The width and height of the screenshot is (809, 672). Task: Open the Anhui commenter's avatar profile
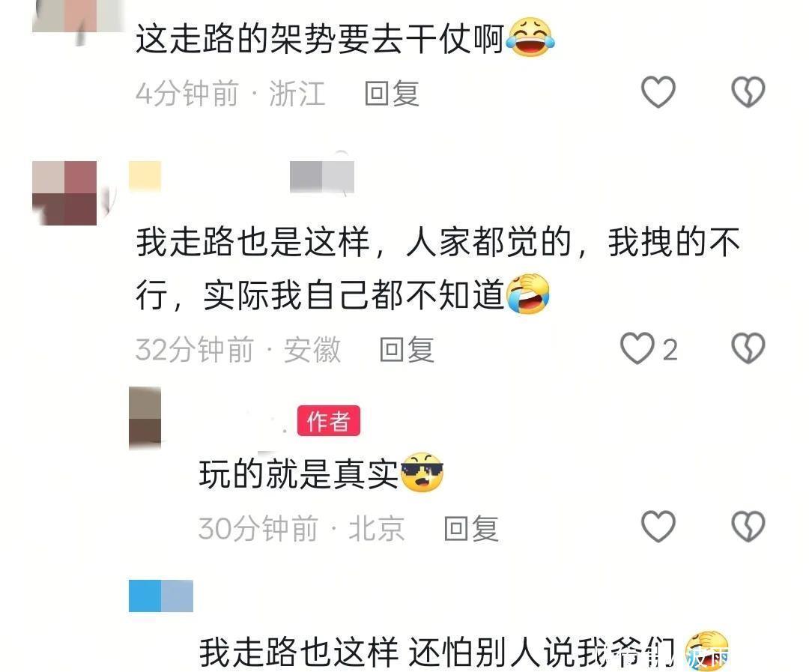coord(64,193)
